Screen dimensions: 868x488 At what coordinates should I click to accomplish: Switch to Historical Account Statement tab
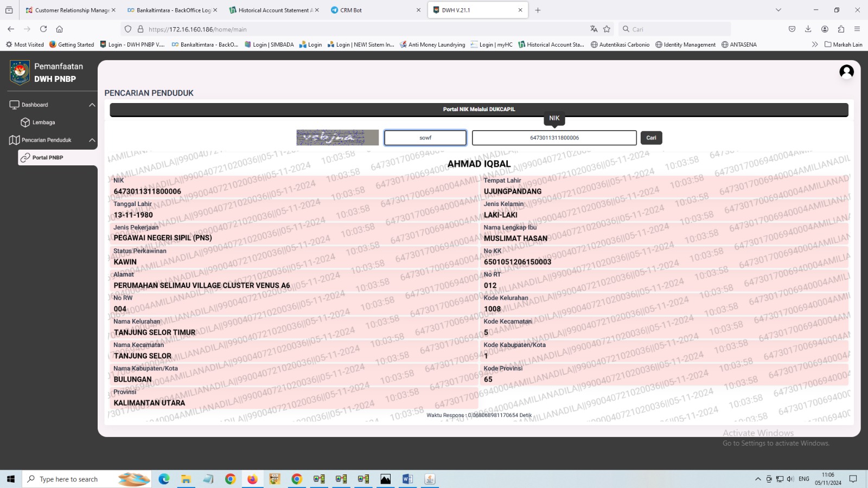(272, 10)
